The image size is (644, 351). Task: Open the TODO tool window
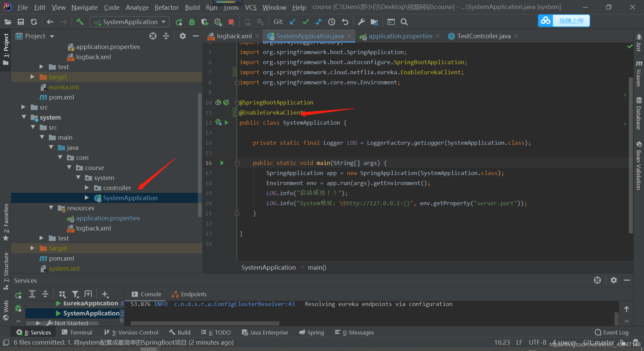[216, 333]
